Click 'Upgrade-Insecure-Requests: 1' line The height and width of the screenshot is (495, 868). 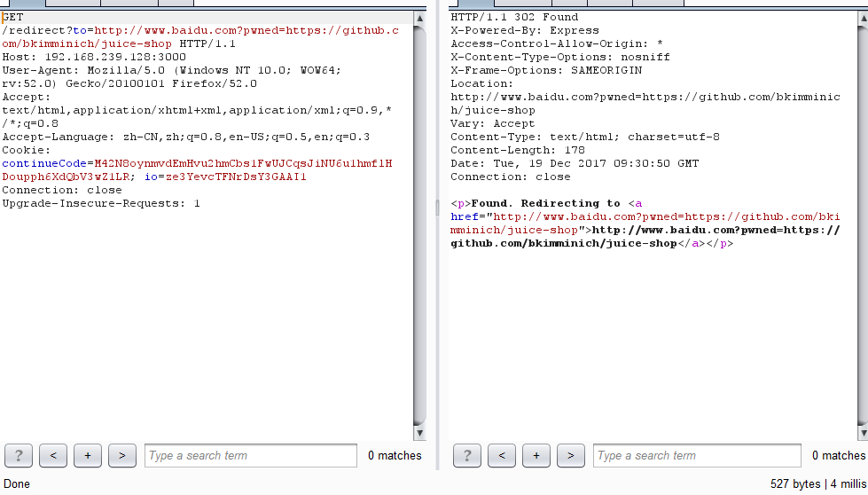[x=101, y=203]
